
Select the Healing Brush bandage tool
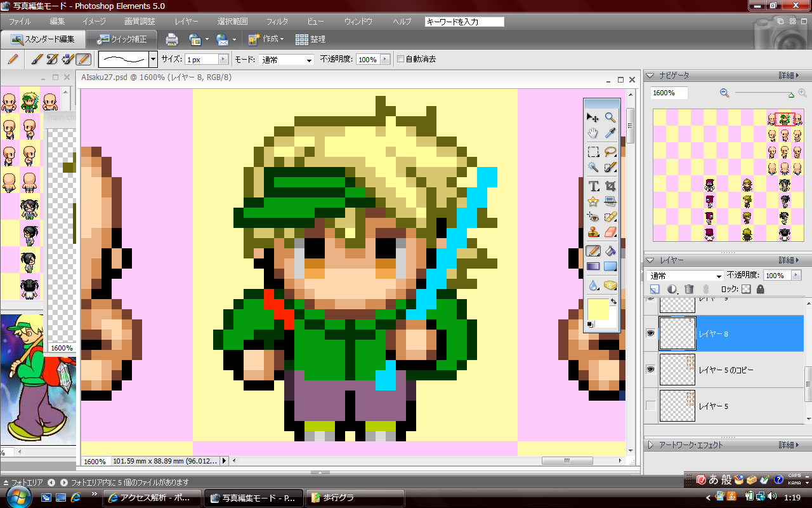[610, 217]
